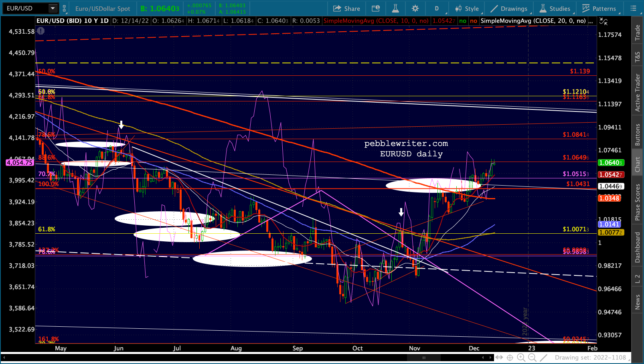Click the Euro/USDollar Spot description
Image resolution: width=644 pixels, height=364 pixels.
pos(103,8)
